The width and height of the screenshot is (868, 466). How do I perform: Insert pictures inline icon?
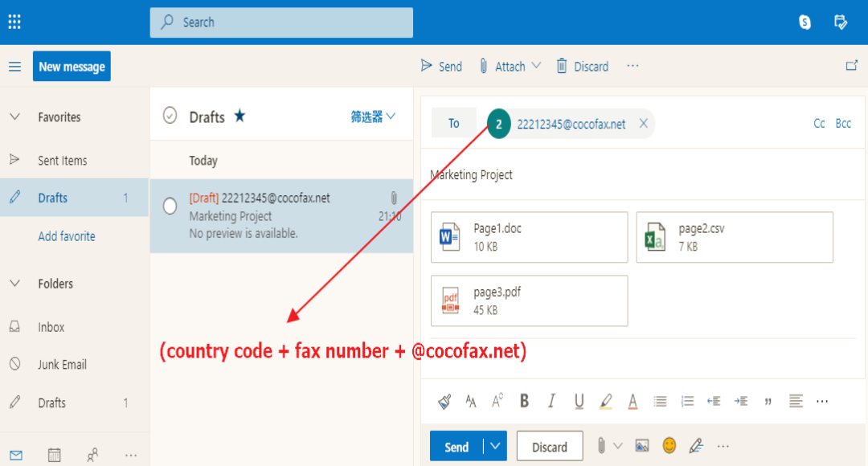pyautogui.click(x=641, y=446)
